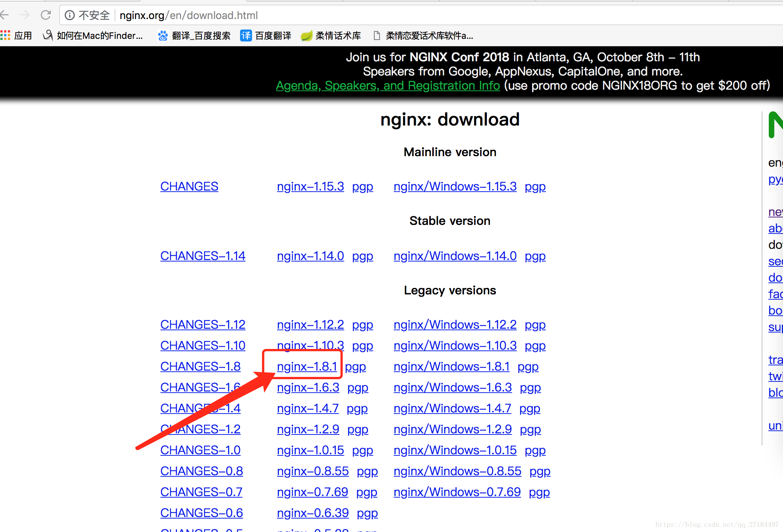Click the site info not-secure icon
The image size is (783, 532).
(70, 15)
